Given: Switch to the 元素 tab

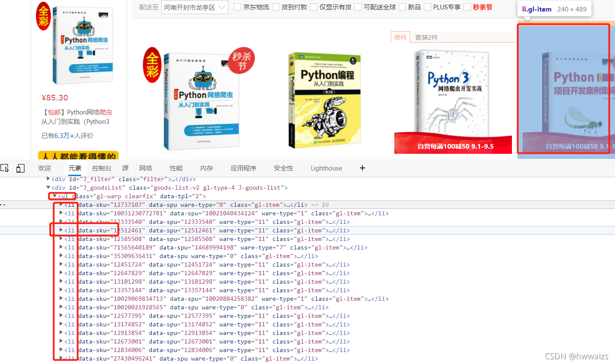Looking at the screenshot, I should tap(75, 168).
